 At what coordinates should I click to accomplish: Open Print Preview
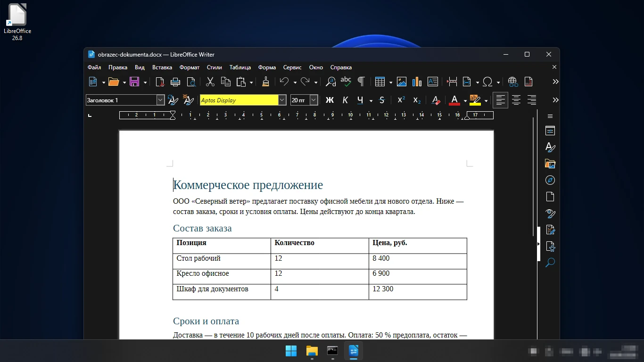pos(191,82)
